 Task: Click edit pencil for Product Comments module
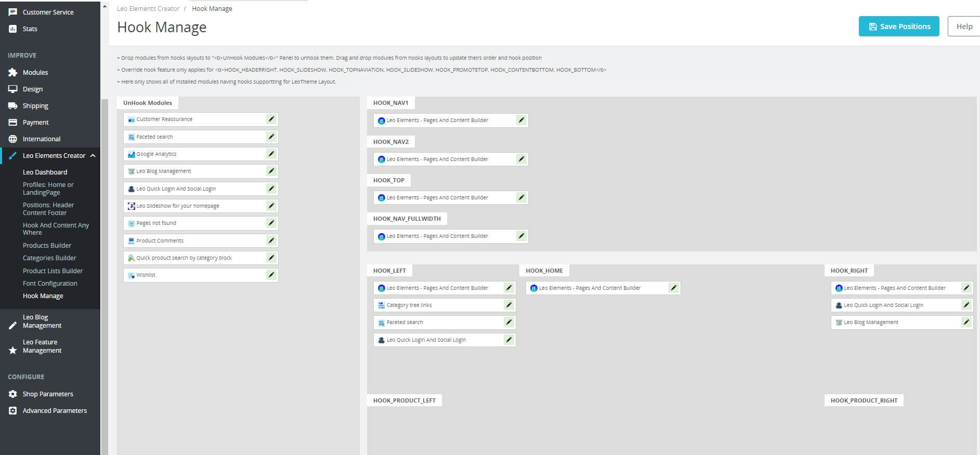(271, 241)
